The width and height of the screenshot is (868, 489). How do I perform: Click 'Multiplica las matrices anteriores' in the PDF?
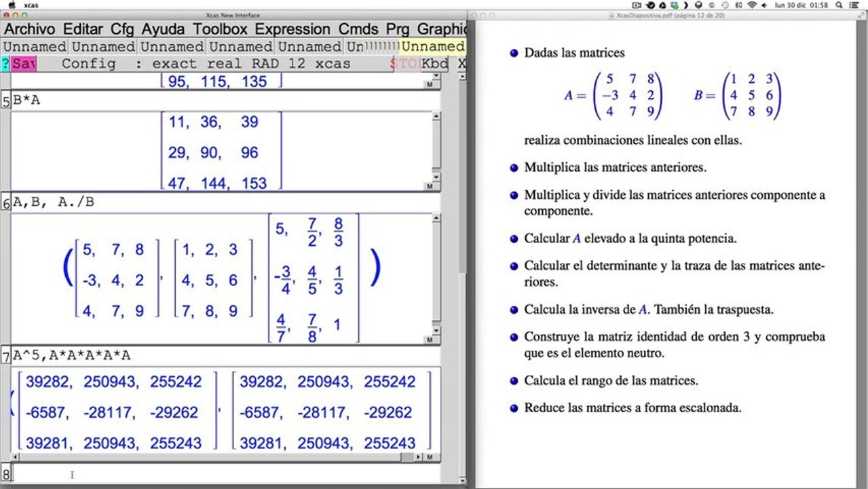615,167
